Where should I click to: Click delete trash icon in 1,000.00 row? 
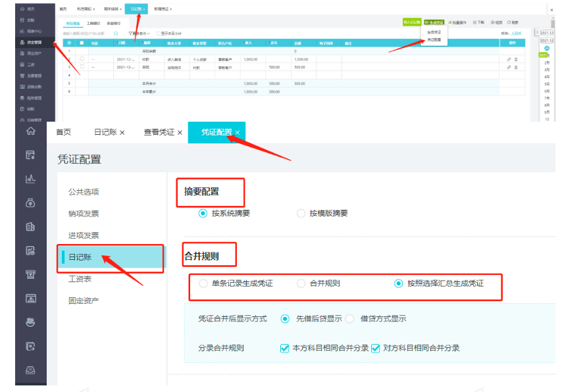[x=516, y=59]
